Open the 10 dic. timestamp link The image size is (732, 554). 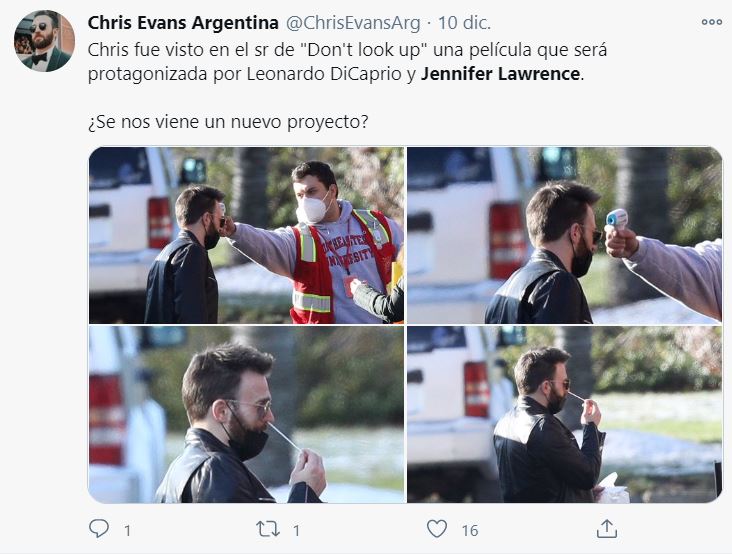point(464,23)
